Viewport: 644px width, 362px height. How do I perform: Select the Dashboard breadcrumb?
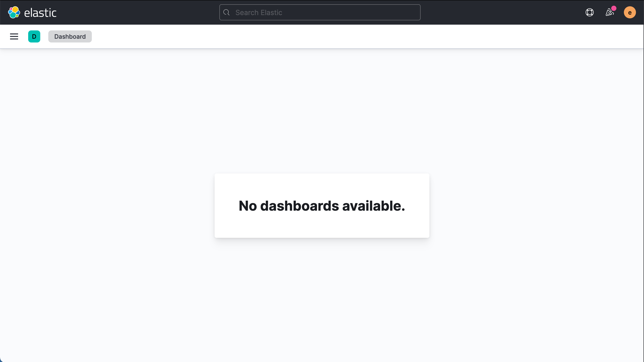click(70, 36)
